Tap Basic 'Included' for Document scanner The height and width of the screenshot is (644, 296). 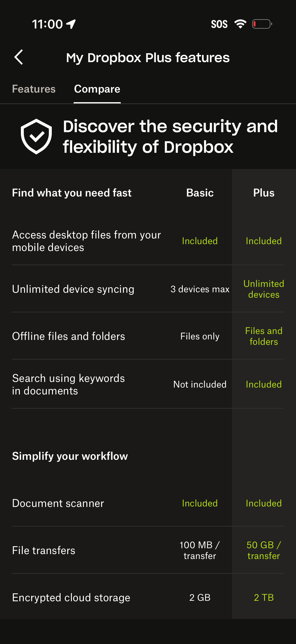click(200, 503)
